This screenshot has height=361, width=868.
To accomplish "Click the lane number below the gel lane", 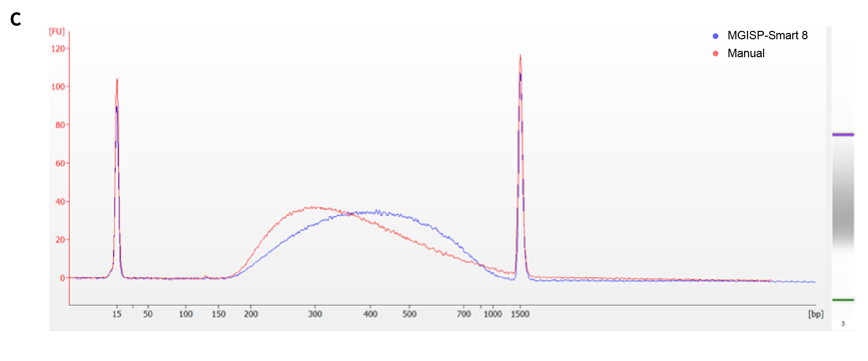I will click(x=843, y=323).
